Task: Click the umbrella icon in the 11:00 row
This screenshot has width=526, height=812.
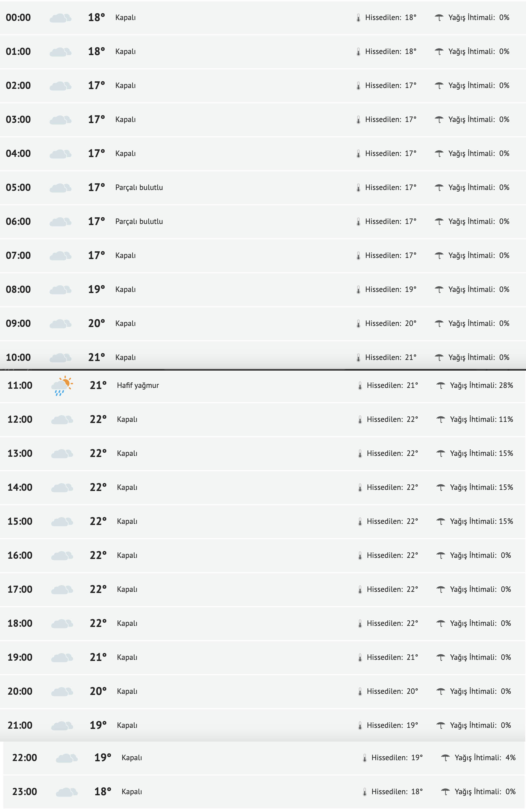Action: 441,385
